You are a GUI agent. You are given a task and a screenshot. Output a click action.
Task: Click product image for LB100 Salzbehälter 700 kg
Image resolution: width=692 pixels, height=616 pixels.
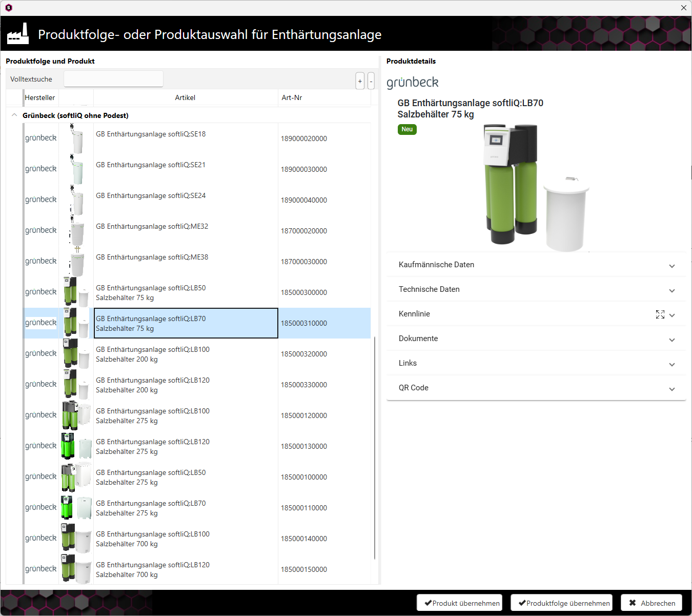tap(76, 539)
